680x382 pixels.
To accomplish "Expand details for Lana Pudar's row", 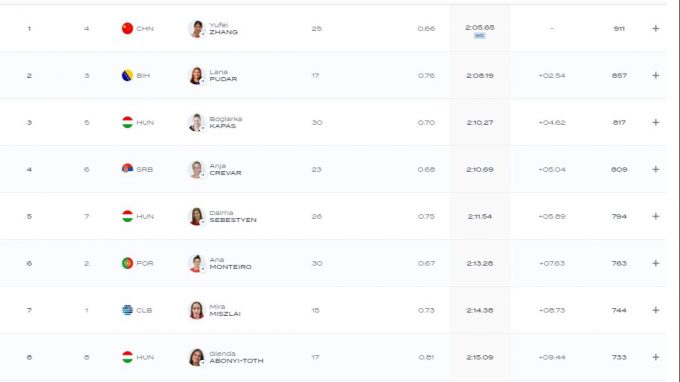I will (655, 75).
